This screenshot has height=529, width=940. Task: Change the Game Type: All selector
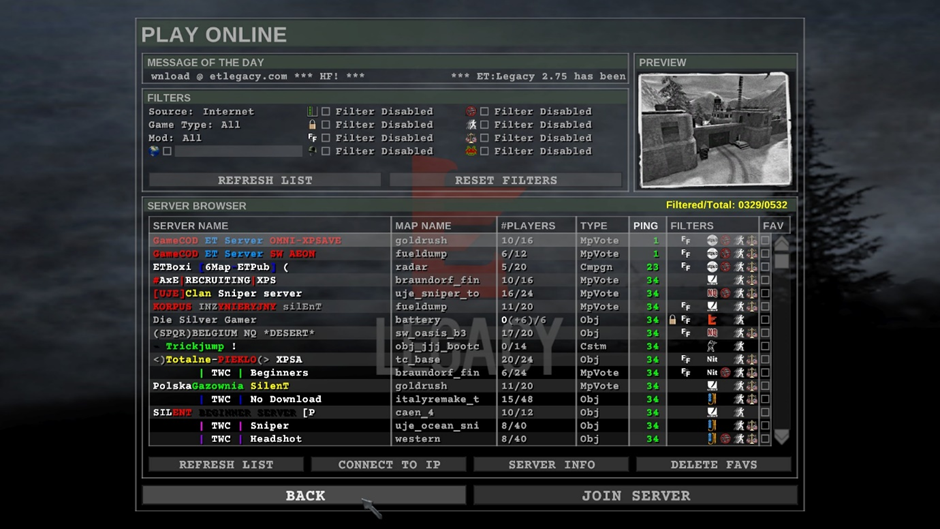tap(194, 125)
